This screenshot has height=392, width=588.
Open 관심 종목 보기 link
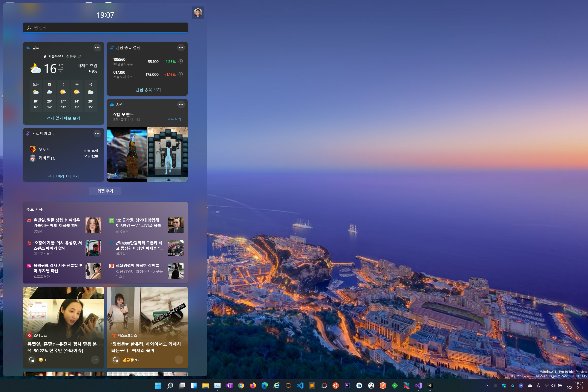pyautogui.click(x=148, y=89)
